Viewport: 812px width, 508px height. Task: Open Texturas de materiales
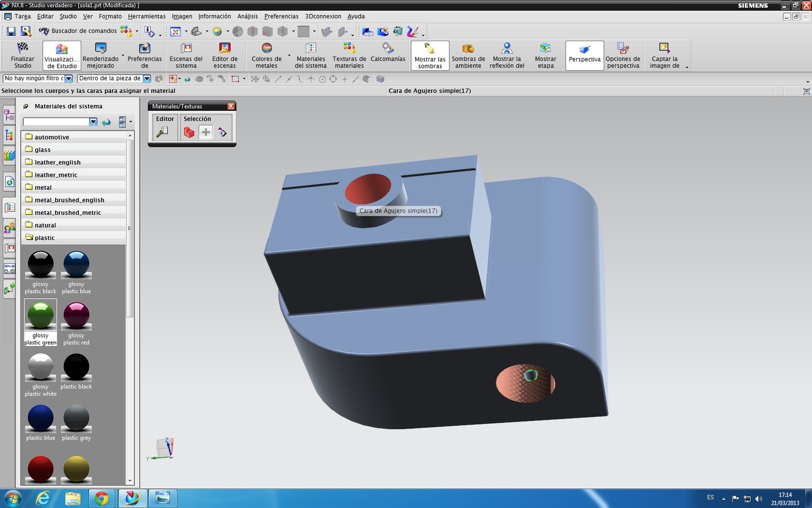(349, 55)
